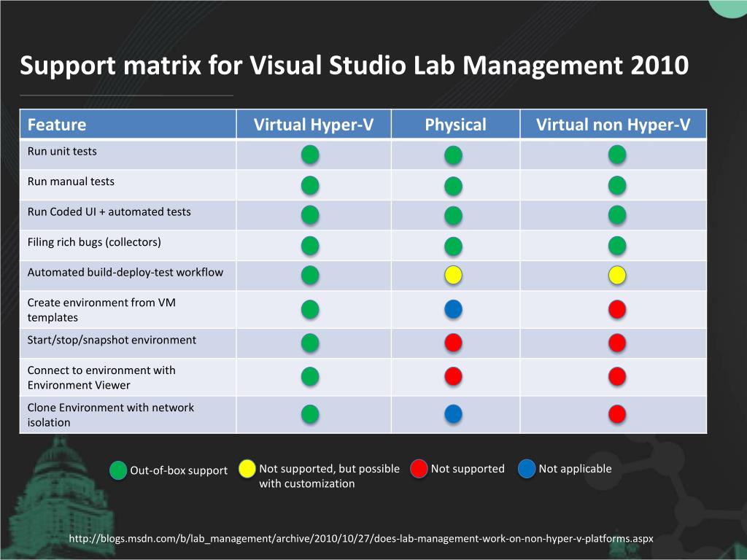Select the Feature column header

(57, 125)
